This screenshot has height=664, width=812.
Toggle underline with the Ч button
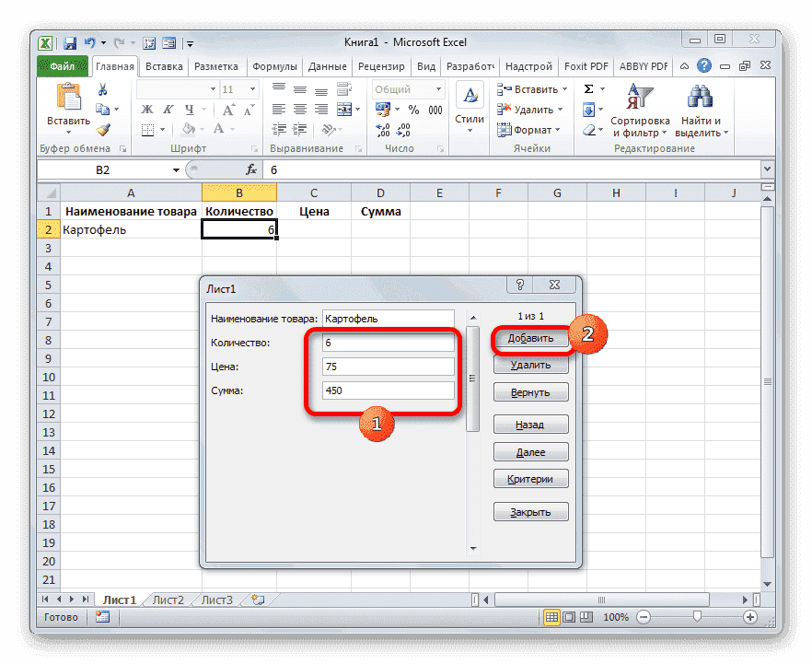190,109
